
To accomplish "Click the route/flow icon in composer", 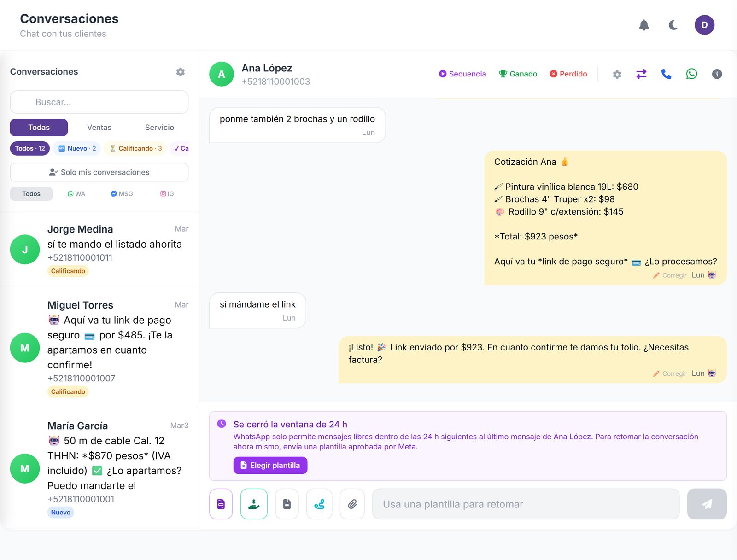I will 319,504.
